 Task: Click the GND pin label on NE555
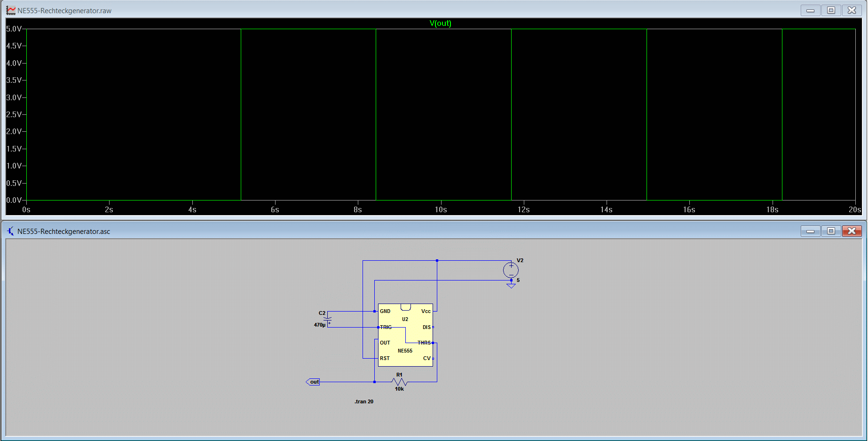[385, 311]
